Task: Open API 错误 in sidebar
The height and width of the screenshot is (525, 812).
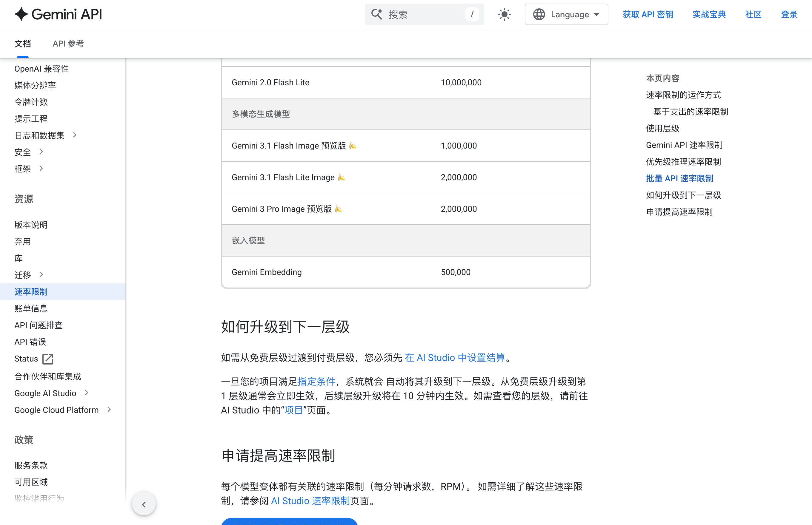Action: coord(30,342)
